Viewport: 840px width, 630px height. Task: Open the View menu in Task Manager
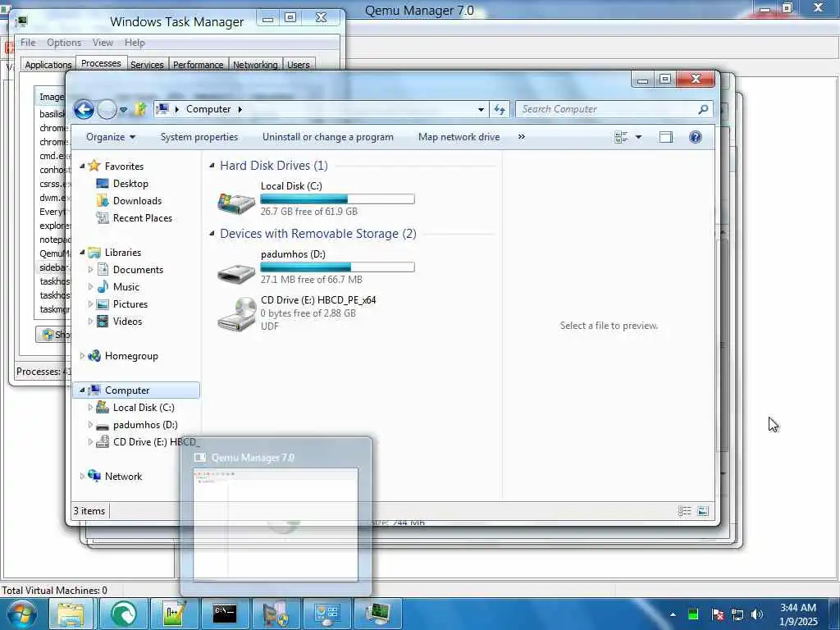point(103,43)
